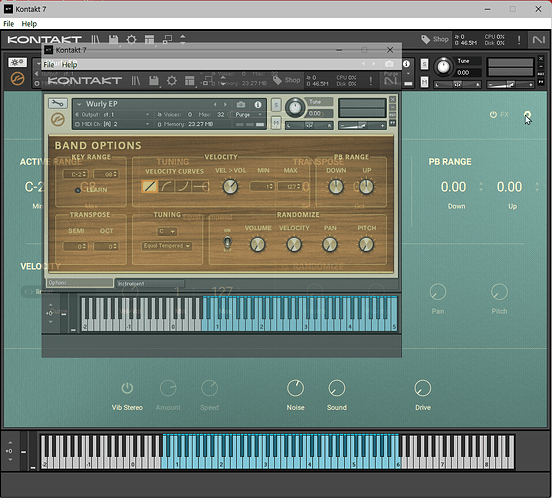Click the info icon on the Wurly EP header
The height and width of the screenshot is (500, 553).
tap(258, 104)
